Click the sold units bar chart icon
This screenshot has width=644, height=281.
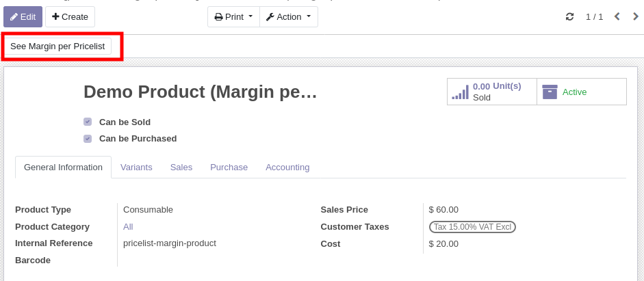point(461,92)
